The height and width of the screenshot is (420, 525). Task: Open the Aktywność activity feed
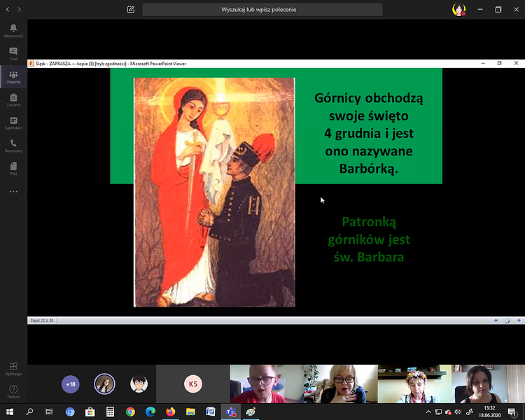pyautogui.click(x=13, y=31)
